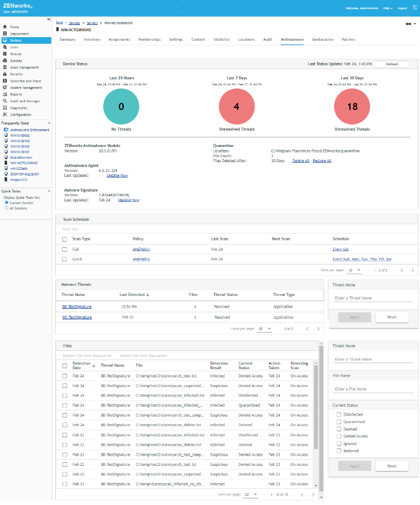
Task: Open AMEPolicy link in Full row
Action: tap(141, 249)
